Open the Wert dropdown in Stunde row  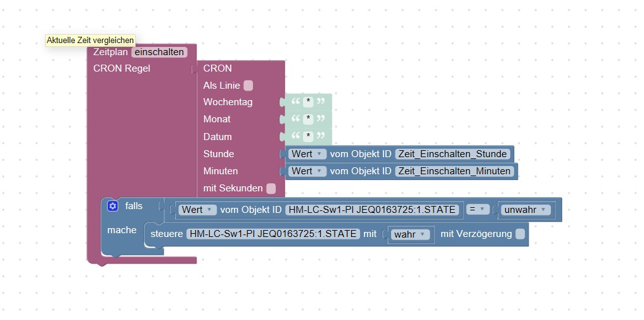[x=307, y=154]
